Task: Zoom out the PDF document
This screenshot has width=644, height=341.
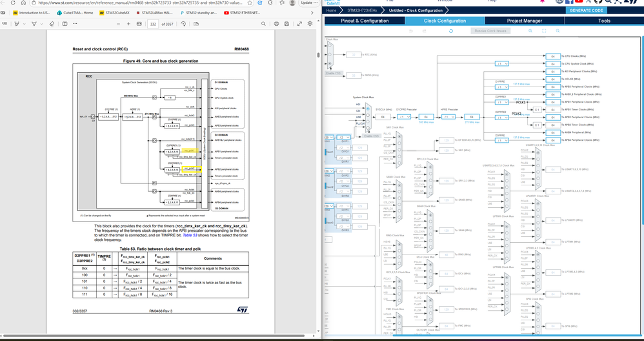Action: (x=118, y=24)
